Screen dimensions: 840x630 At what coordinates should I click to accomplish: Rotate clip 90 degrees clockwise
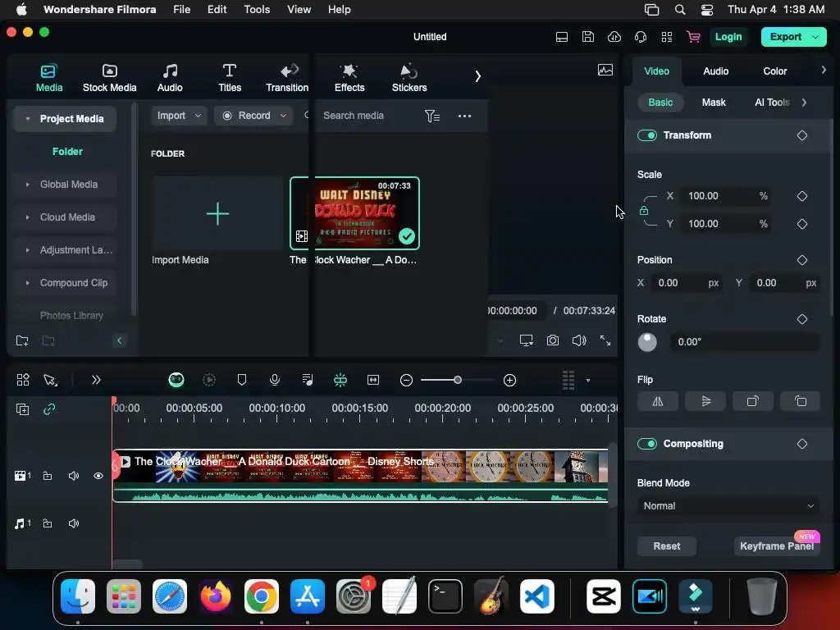[x=753, y=401]
